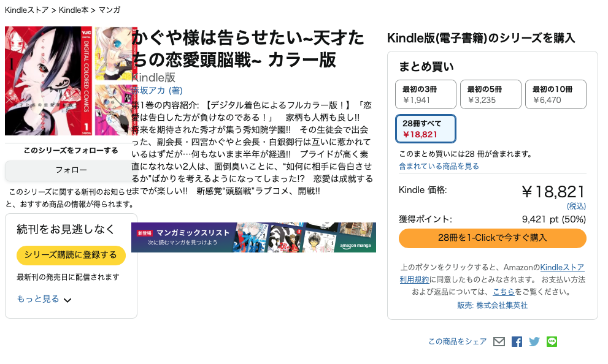Open the author 赤坂アカ link

156,91
